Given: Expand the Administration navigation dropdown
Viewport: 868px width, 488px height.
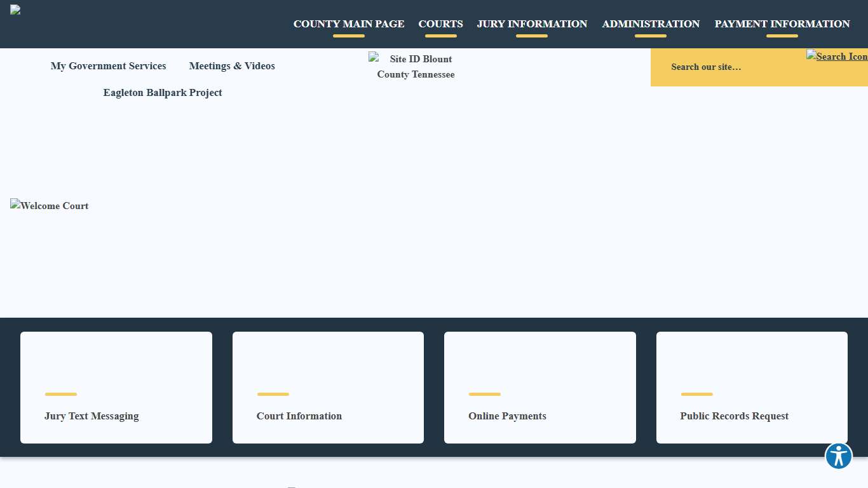Looking at the screenshot, I should (x=651, y=24).
